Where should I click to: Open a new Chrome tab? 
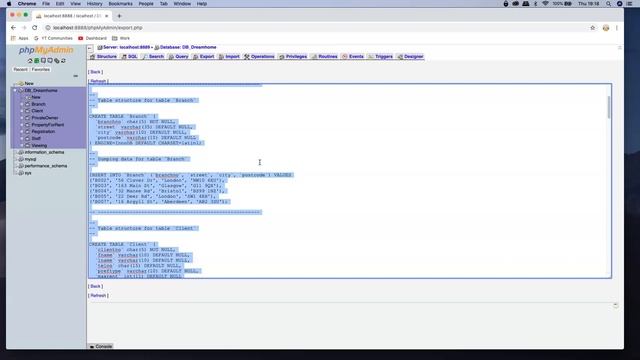coord(119,16)
